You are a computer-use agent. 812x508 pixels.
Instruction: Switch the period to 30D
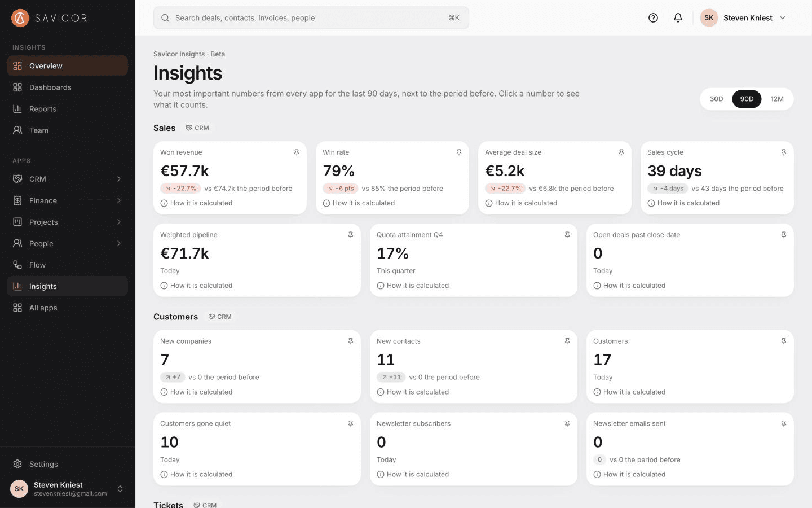tap(716, 99)
